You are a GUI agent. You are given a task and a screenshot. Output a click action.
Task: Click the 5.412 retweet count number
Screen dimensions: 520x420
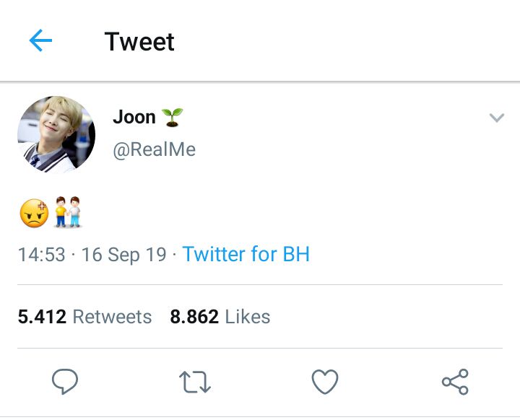(x=42, y=317)
